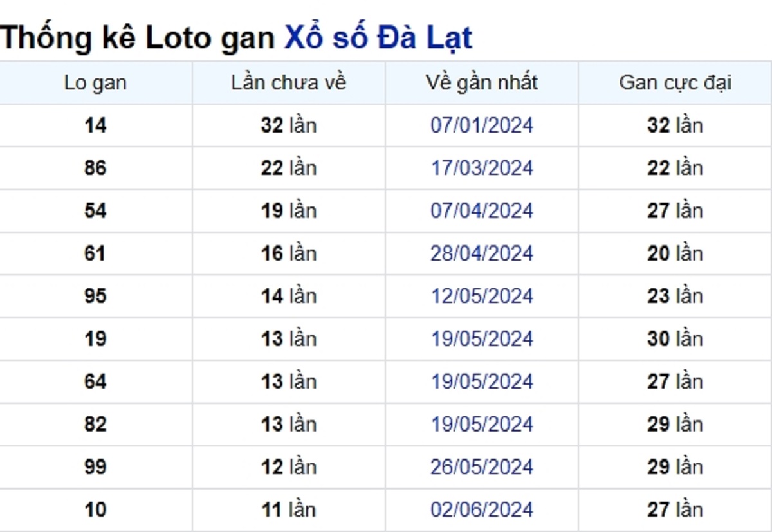Screen dimensions: 772x532
Task: Click the Gan cực đại column header
Action: click(675, 83)
